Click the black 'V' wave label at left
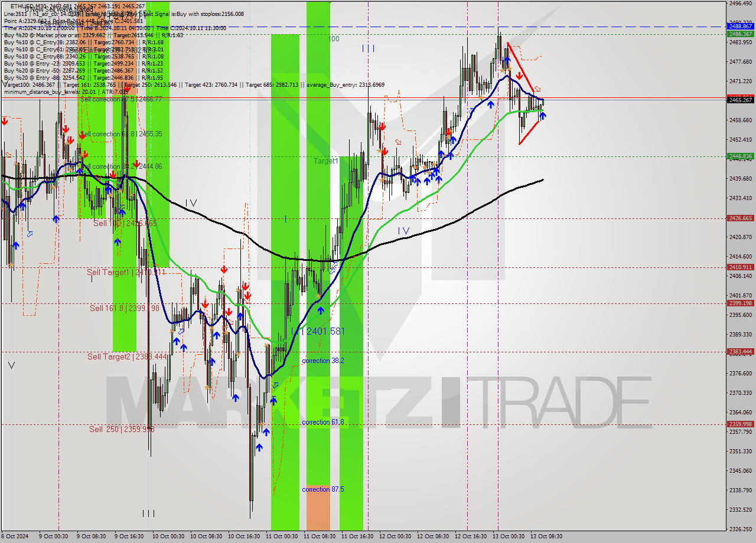This screenshot has height=543, width=756. pyautogui.click(x=12, y=365)
